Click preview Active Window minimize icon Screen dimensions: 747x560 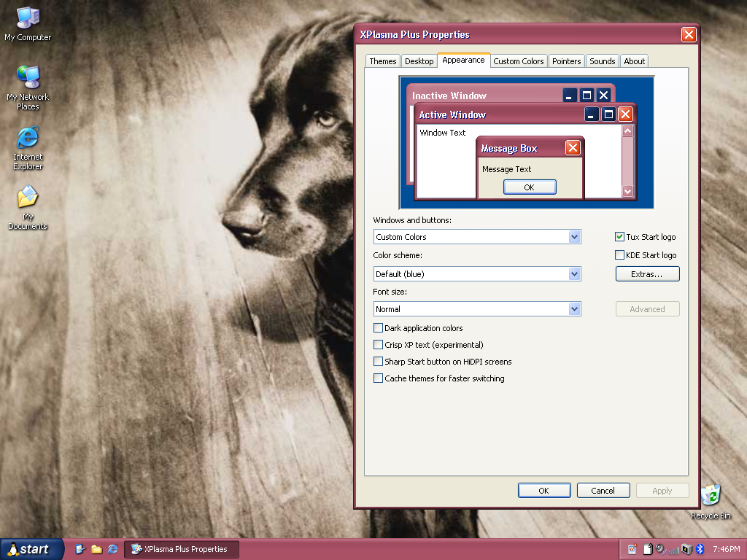pos(591,114)
